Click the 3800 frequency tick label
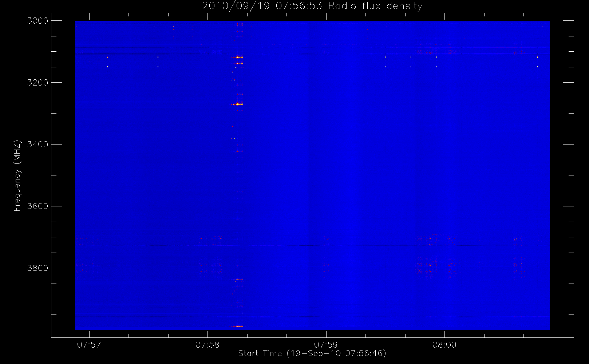Image resolution: width=589 pixels, height=364 pixels. point(38,268)
